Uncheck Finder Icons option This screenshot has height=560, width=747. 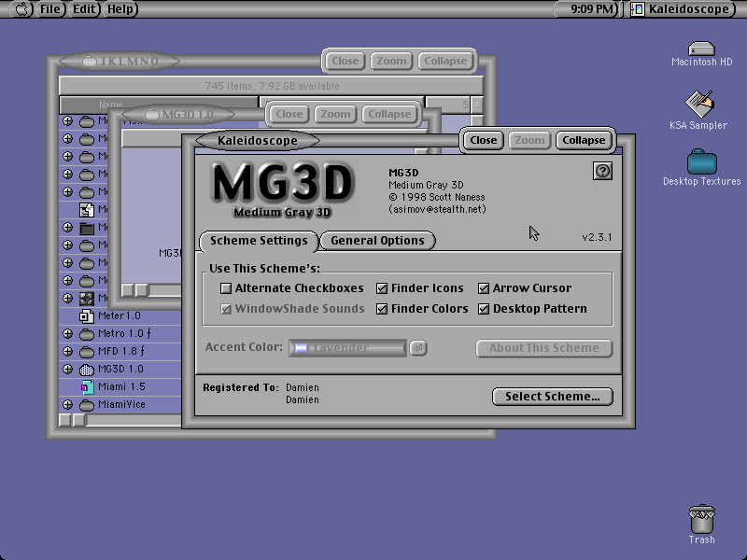382,288
